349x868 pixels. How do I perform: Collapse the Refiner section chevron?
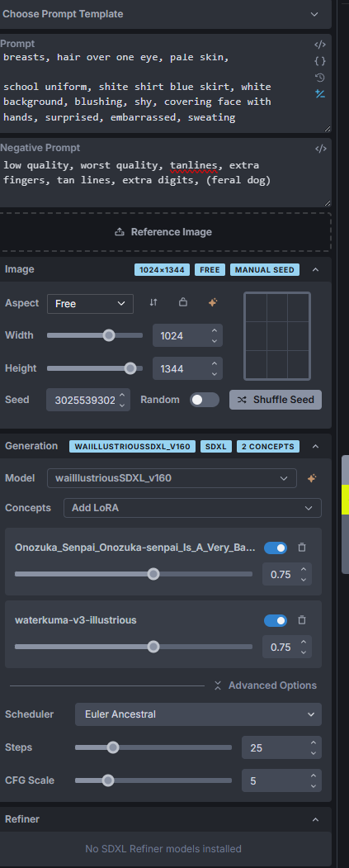tap(315, 819)
